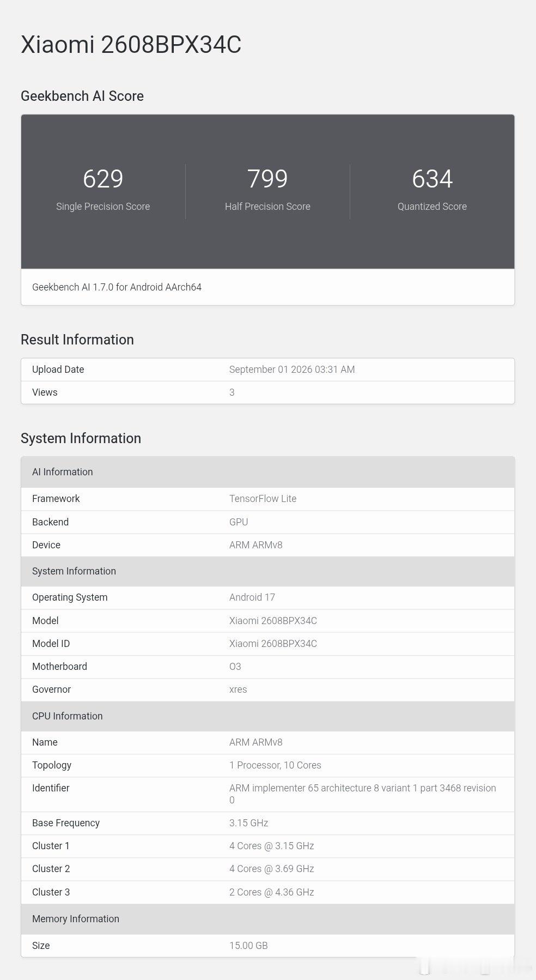Image resolution: width=536 pixels, height=980 pixels.
Task: Select "4 Cores @ 3.15 GHz" value
Action: point(272,846)
